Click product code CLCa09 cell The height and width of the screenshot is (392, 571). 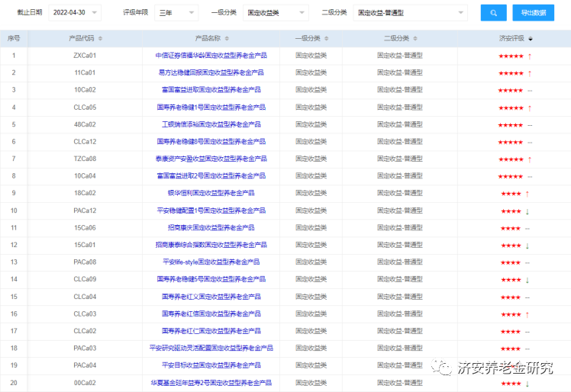click(85, 279)
